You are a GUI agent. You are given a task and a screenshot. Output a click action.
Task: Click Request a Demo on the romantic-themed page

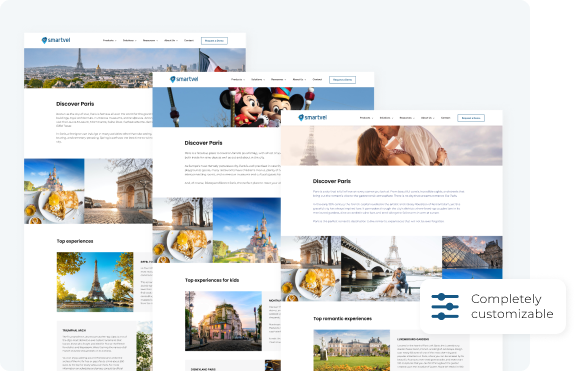(x=471, y=118)
